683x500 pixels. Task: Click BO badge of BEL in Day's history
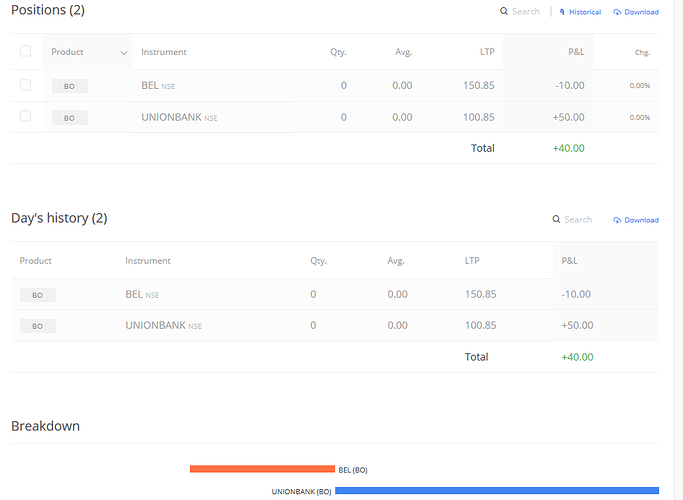38,295
